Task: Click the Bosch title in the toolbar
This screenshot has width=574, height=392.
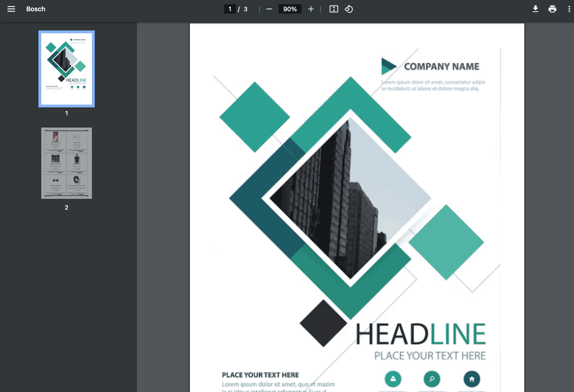Action: [36, 9]
